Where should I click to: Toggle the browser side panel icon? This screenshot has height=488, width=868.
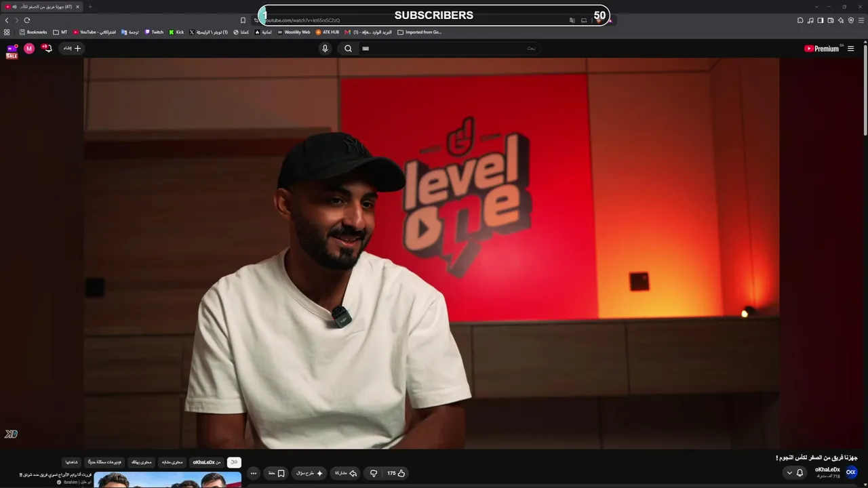pos(821,20)
